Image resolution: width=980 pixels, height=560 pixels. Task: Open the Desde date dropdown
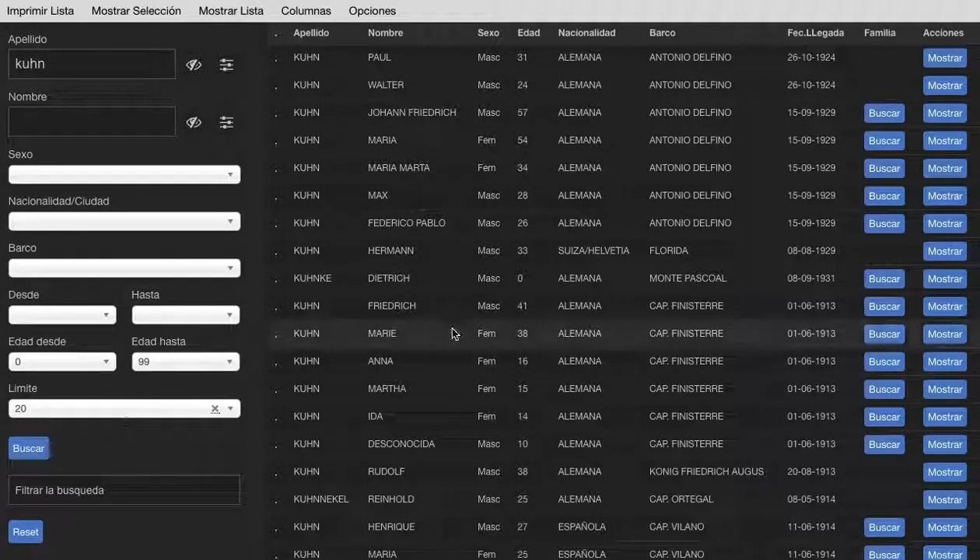[x=62, y=315]
